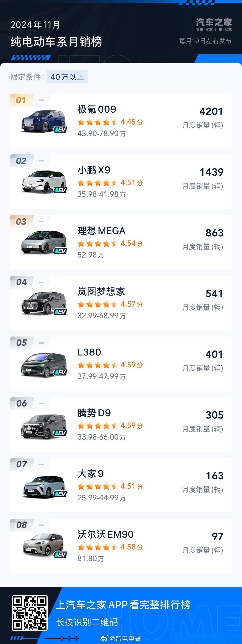Click the 上汽车之家 APP 看完整排行榜 banner text
242x644 pixels.
(123, 605)
